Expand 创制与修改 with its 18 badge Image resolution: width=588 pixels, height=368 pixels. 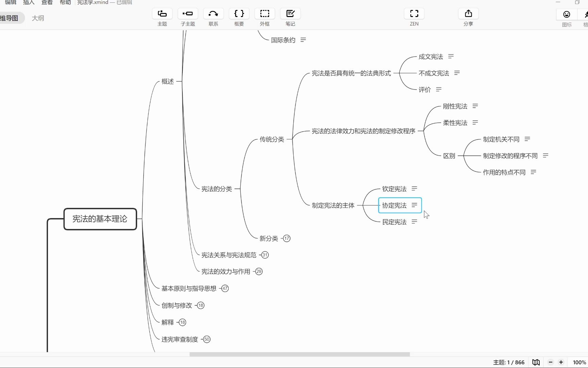click(201, 305)
